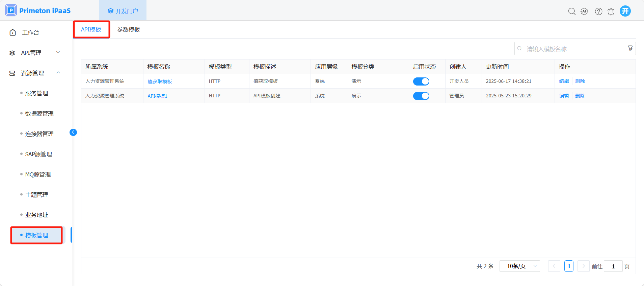Click the search magnifier icon in header

pos(571,11)
